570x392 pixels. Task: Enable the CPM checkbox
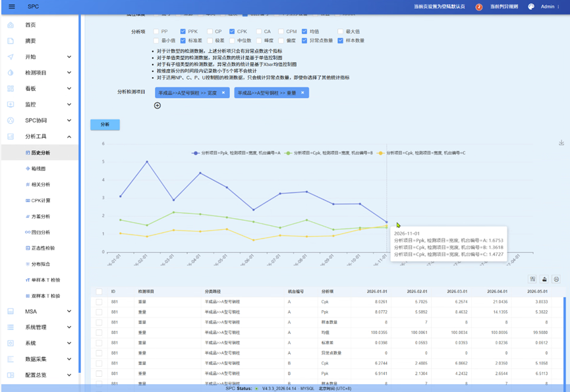pyautogui.click(x=281, y=32)
